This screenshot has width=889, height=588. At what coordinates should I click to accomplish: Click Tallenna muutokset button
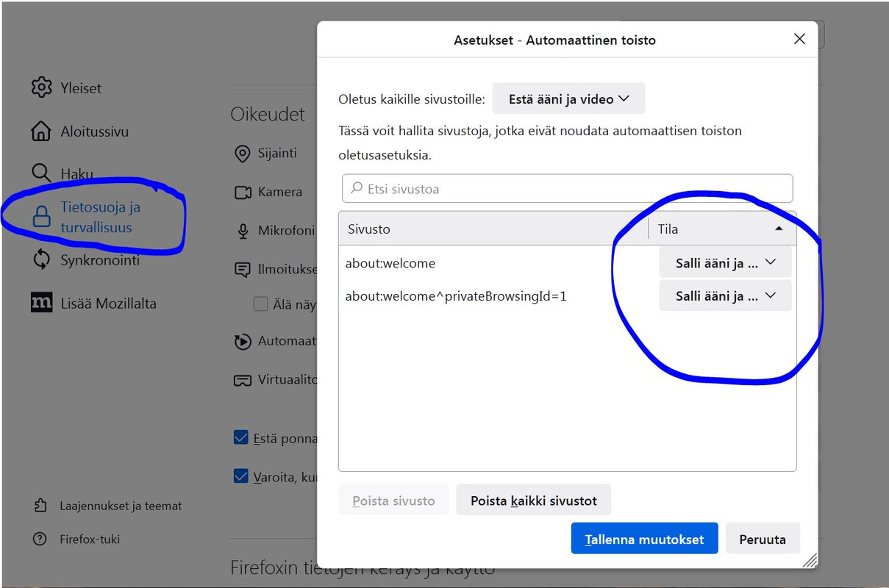644,539
